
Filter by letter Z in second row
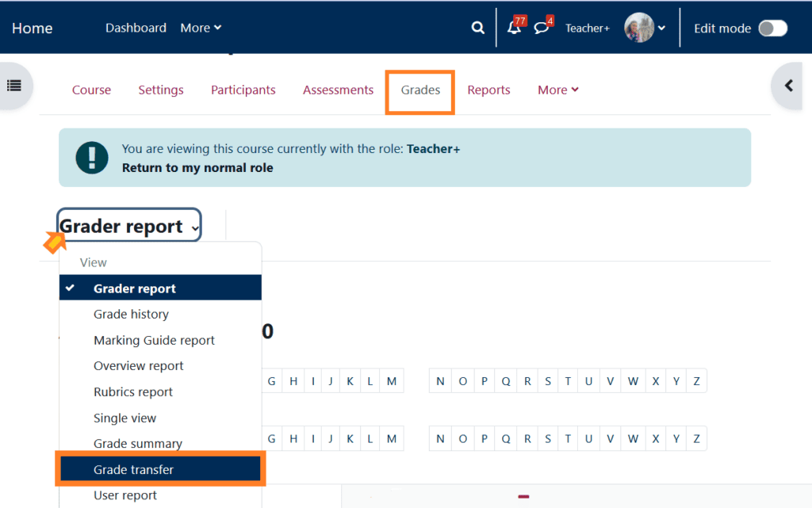coord(696,438)
